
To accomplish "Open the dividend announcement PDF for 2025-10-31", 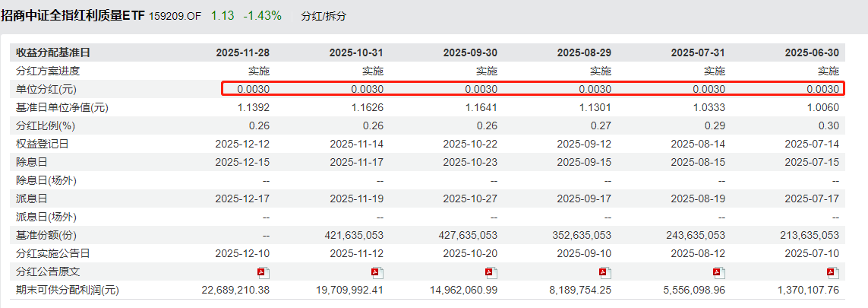I will click(377, 272).
